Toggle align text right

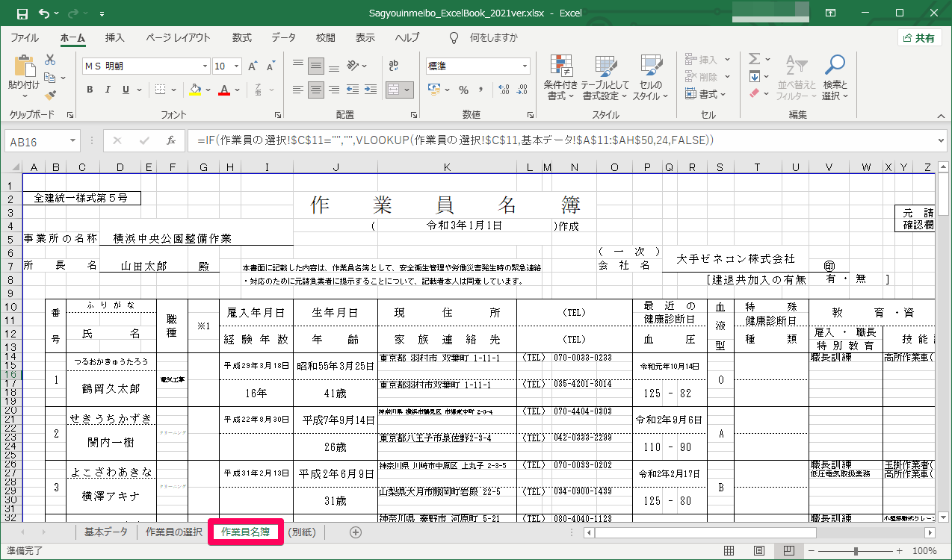click(334, 90)
